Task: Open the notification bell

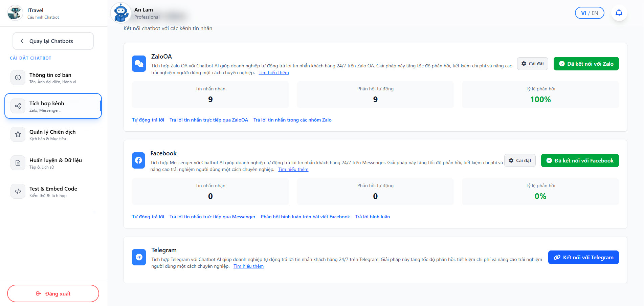Action: [619, 13]
